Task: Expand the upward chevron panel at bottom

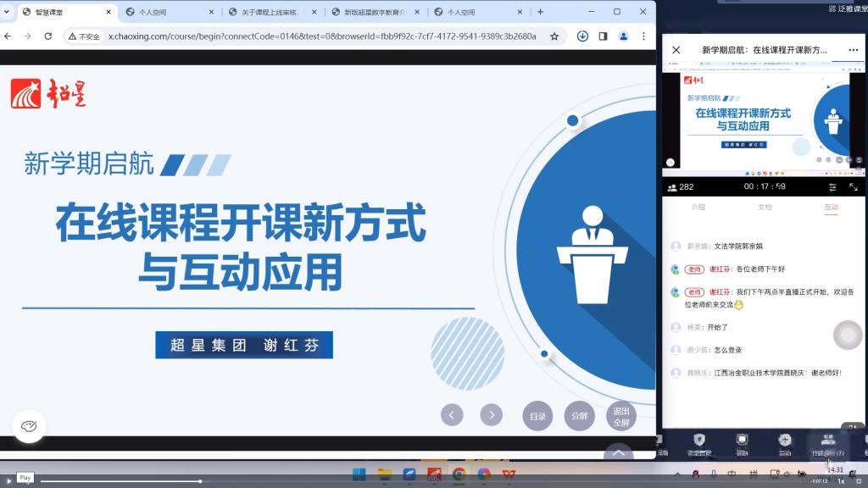Action: 618,453
